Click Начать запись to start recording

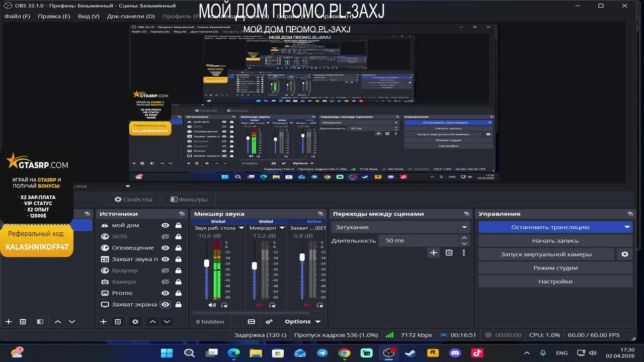tap(555, 241)
